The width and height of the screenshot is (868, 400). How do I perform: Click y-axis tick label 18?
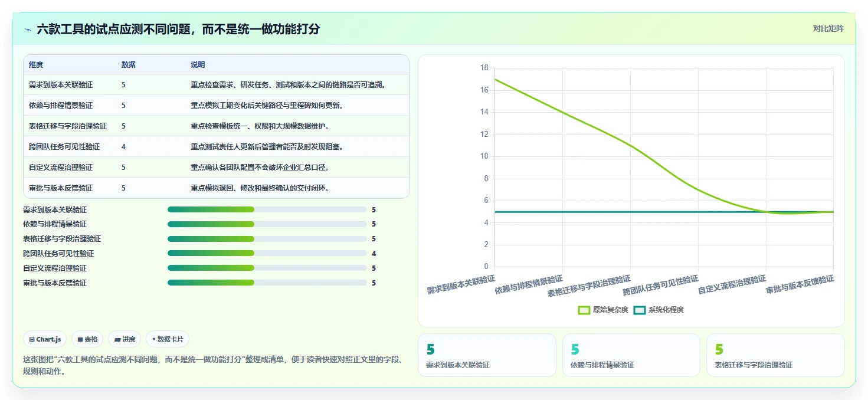pos(484,68)
